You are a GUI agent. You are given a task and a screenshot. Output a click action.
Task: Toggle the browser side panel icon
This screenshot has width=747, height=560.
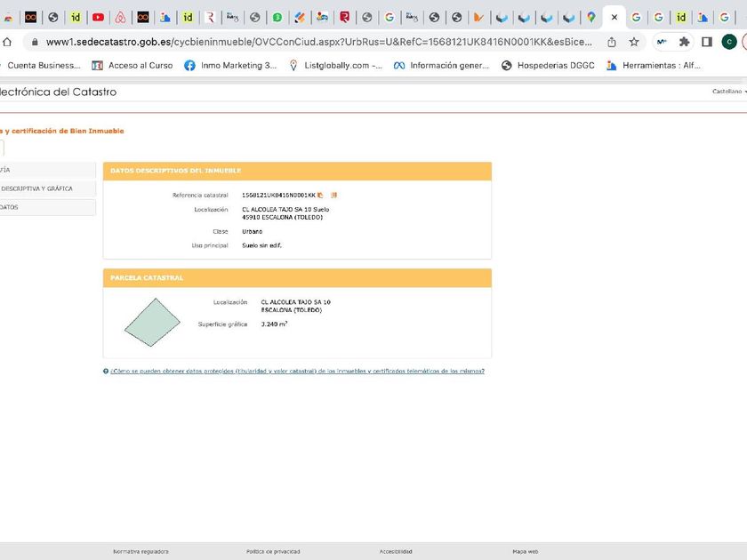pyautogui.click(x=707, y=42)
